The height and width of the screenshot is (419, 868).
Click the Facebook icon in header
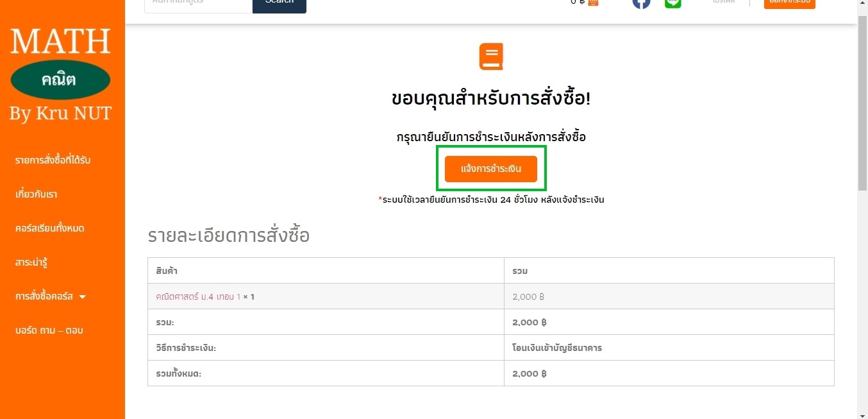[x=641, y=3]
